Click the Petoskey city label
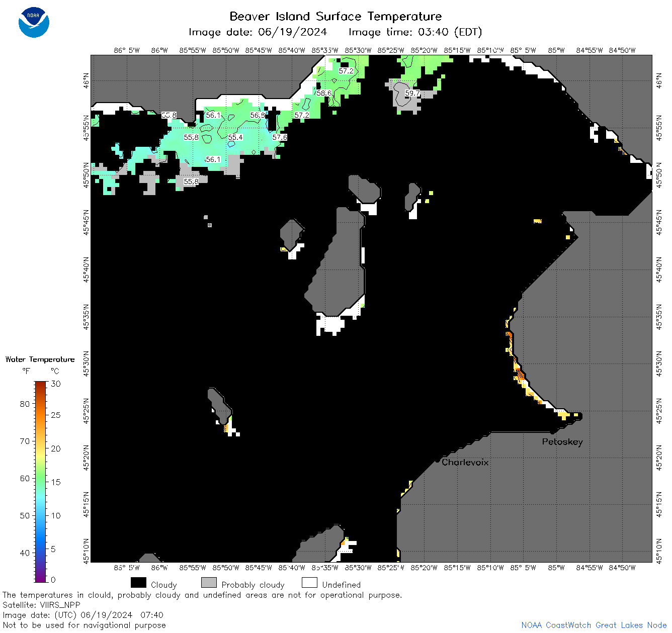The width and height of the screenshot is (672, 633). 562,442
